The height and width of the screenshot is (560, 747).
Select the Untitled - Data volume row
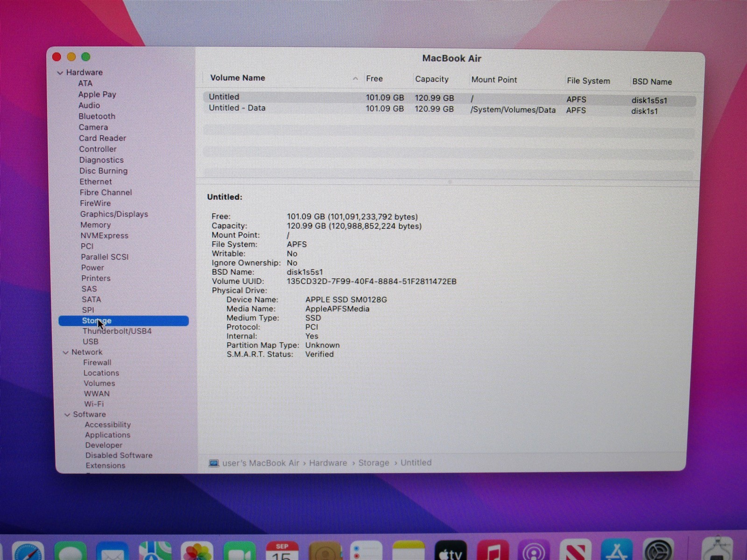coord(237,108)
